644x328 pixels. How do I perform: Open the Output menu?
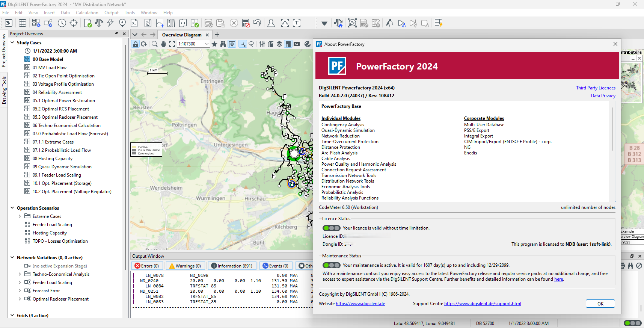(x=112, y=13)
